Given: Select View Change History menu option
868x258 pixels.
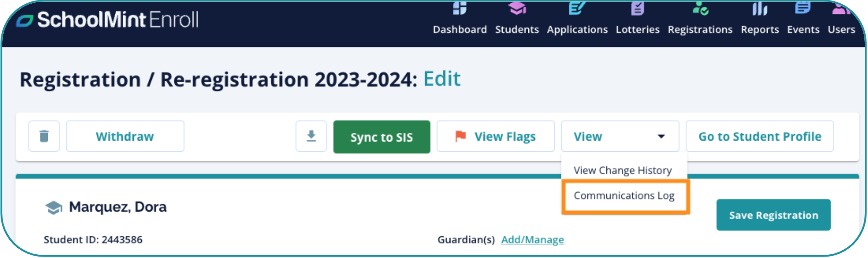Looking at the screenshot, I should pyautogui.click(x=623, y=170).
